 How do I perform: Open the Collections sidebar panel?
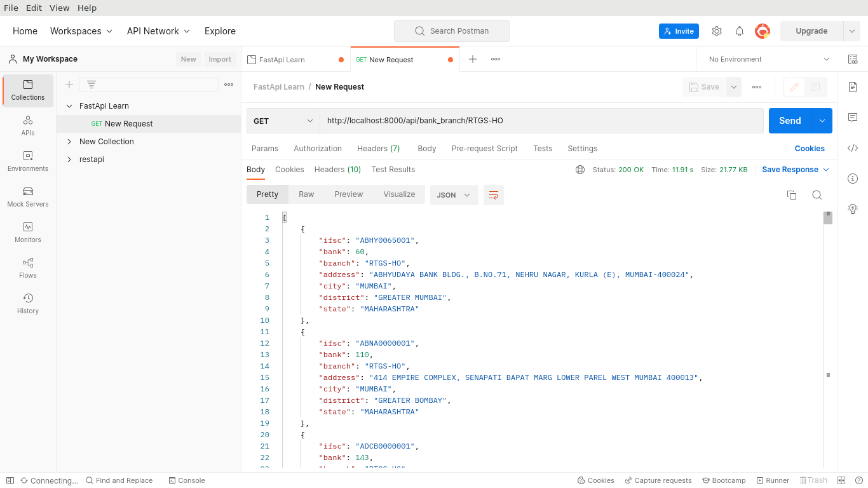[28, 90]
